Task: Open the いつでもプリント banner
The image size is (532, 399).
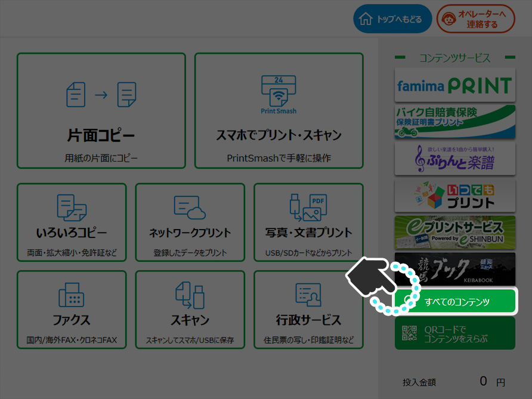Action: click(x=454, y=196)
